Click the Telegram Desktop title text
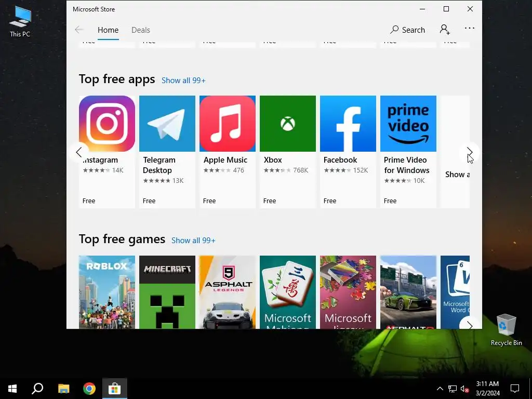532x399 pixels. pyautogui.click(x=159, y=165)
